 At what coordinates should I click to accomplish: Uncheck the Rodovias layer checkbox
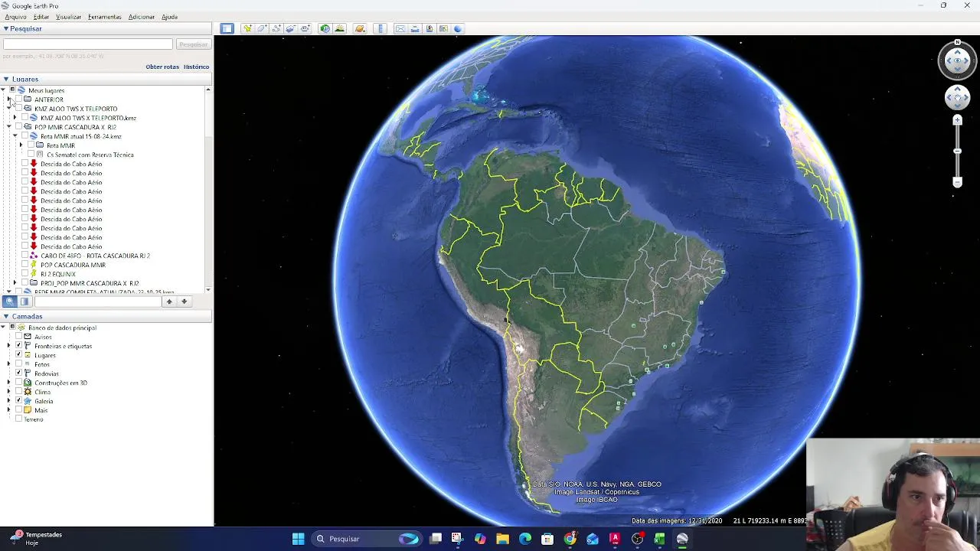click(18, 373)
